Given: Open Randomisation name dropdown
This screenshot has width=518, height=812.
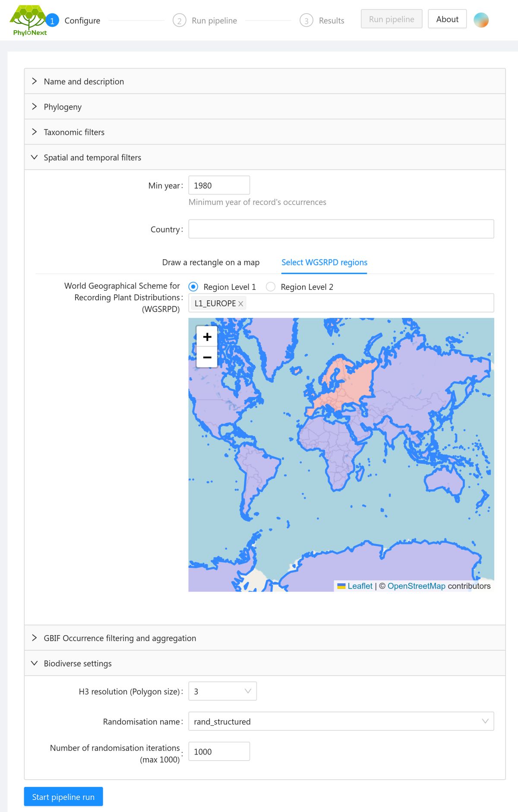Looking at the screenshot, I should tap(341, 721).
